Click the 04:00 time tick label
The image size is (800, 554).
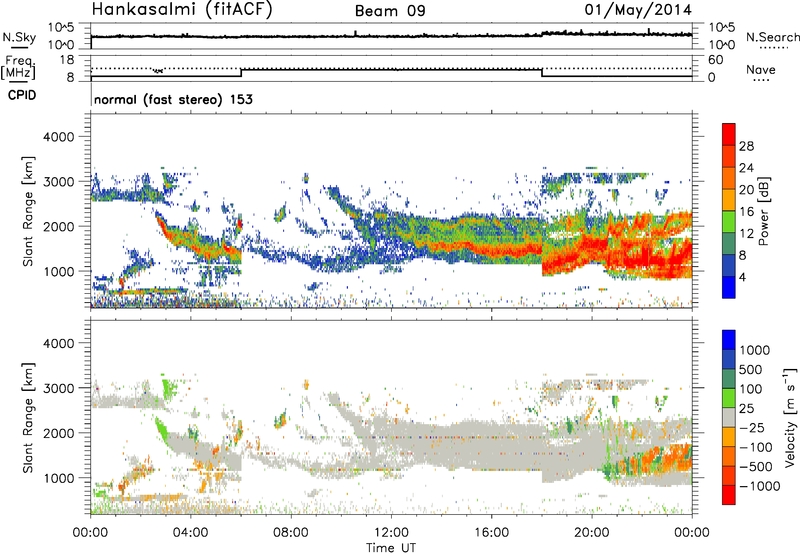[x=190, y=533]
